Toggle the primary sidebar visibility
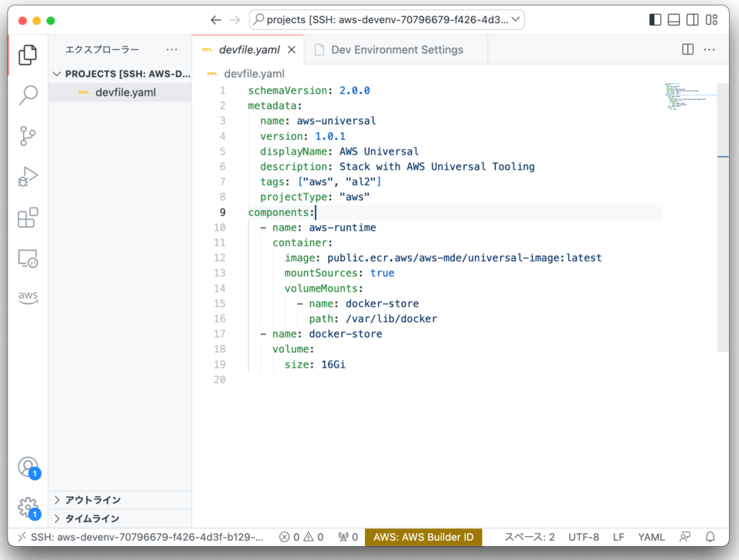The width and height of the screenshot is (739, 560). click(x=654, y=19)
